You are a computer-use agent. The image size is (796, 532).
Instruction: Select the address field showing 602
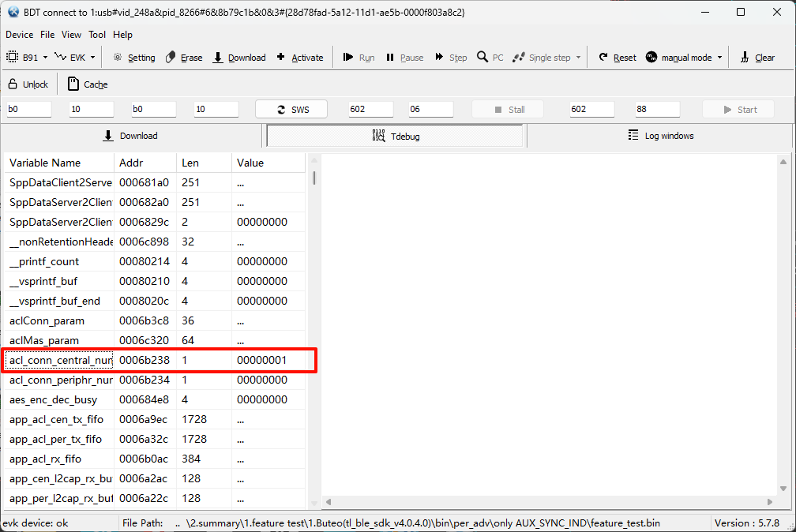(x=370, y=109)
